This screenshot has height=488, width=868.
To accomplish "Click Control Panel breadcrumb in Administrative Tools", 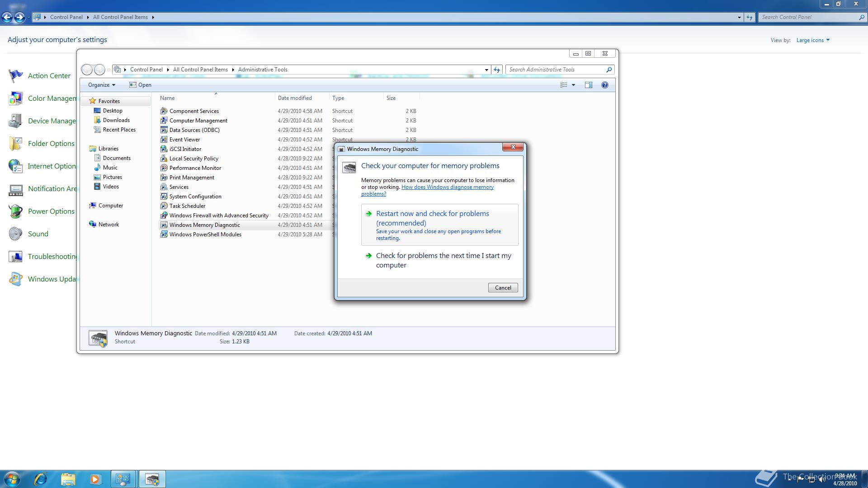I will pos(146,70).
